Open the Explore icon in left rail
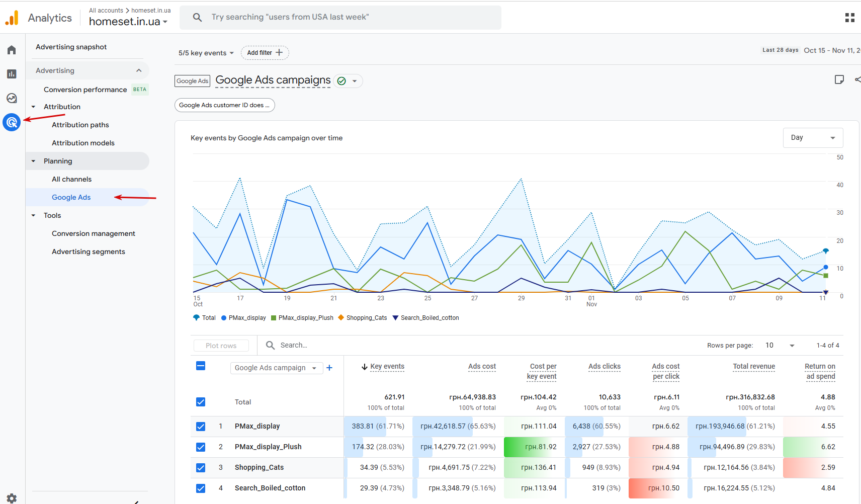Image resolution: width=861 pixels, height=504 pixels. pos(12,98)
